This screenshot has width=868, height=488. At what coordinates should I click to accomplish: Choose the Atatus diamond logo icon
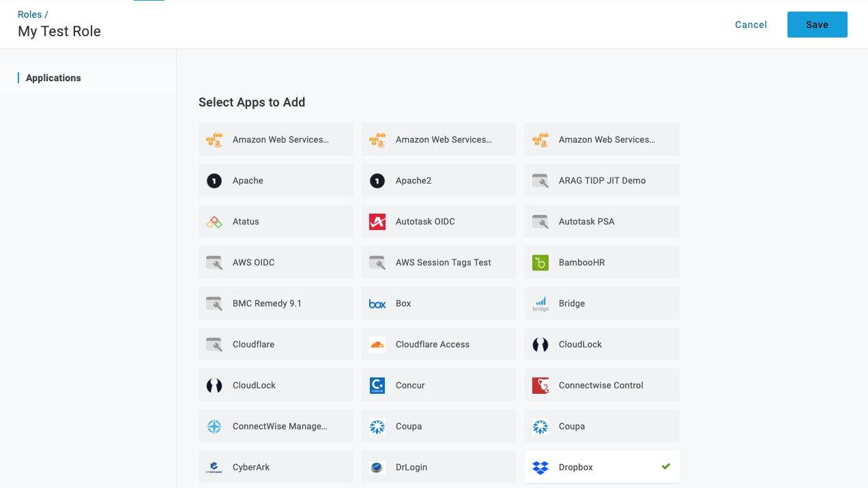tap(214, 222)
